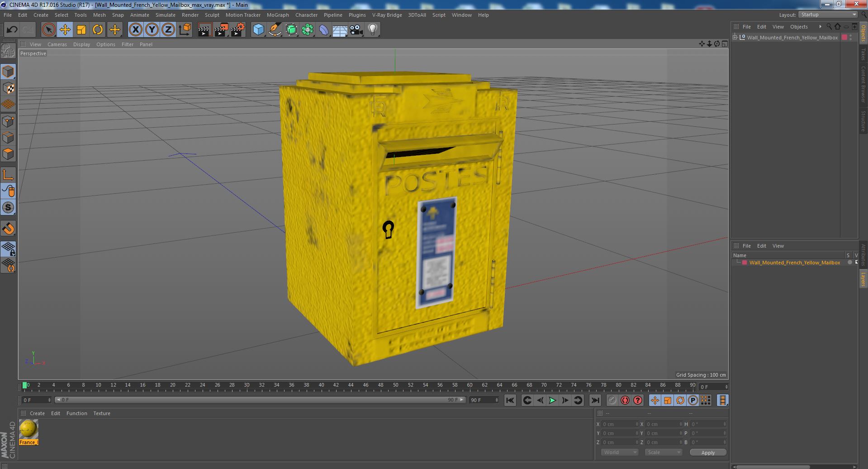Image resolution: width=868 pixels, height=469 pixels.
Task: Add a light object
Action: tap(373, 30)
